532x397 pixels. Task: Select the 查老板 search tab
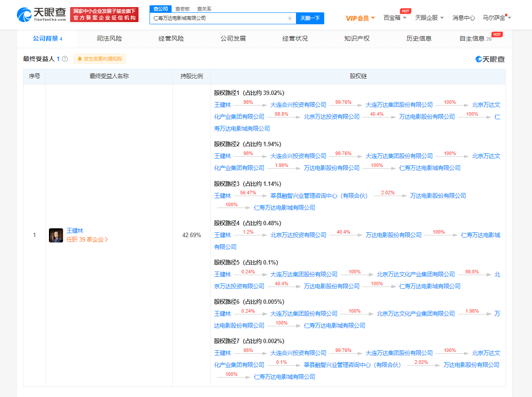click(x=182, y=9)
